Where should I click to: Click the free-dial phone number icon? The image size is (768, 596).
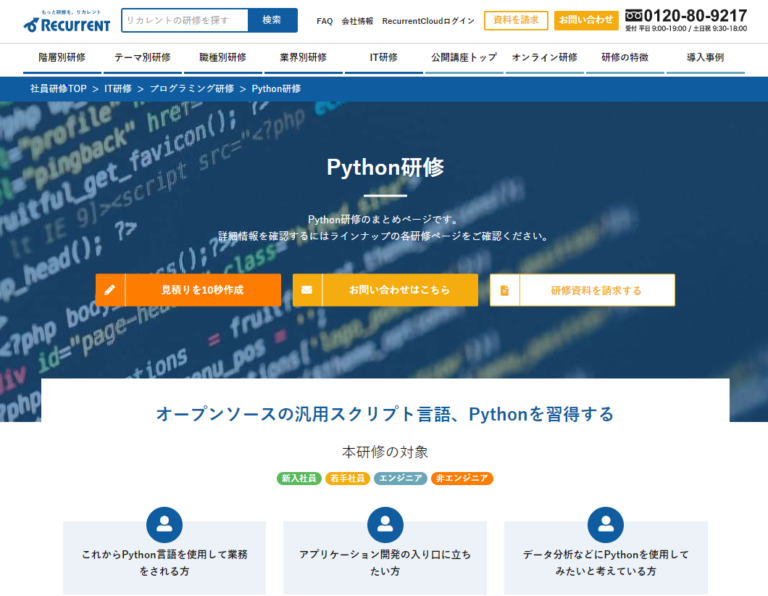click(x=633, y=15)
